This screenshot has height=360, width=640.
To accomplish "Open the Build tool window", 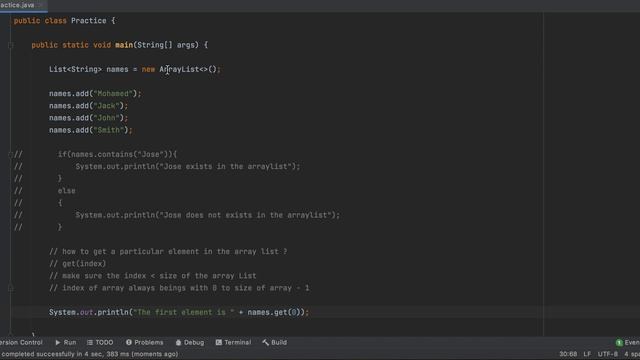I will click(x=275, y=342).
